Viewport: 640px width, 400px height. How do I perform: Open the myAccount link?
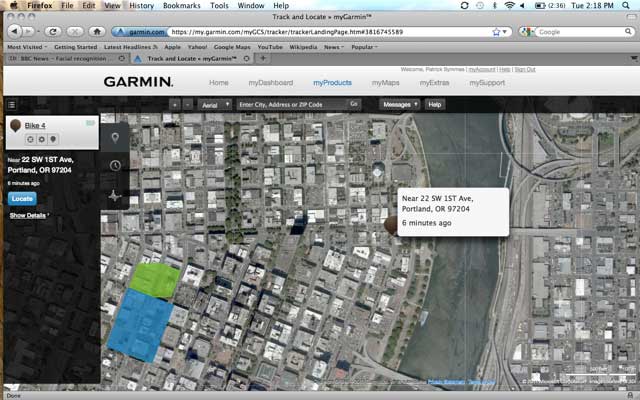(x=482, y=69)
